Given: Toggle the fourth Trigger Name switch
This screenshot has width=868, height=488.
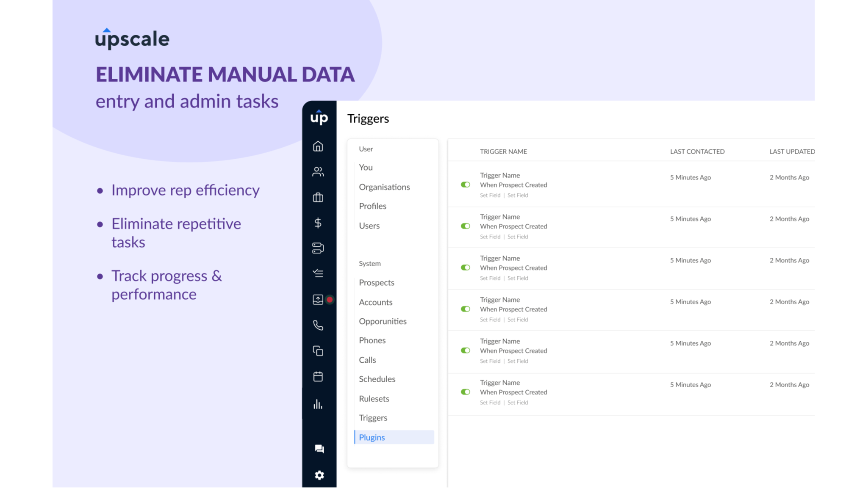Looking at the screenshot, I should pos(466,309).
